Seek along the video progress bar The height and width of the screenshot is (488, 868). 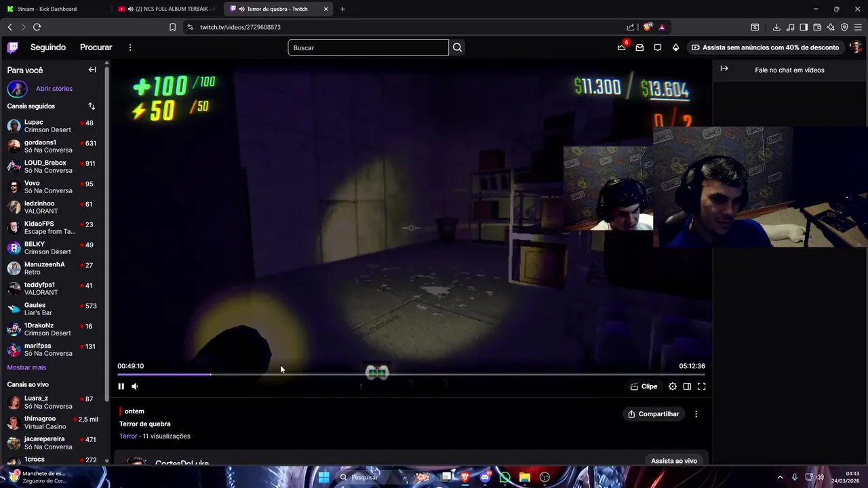click(x=411, y=374)
